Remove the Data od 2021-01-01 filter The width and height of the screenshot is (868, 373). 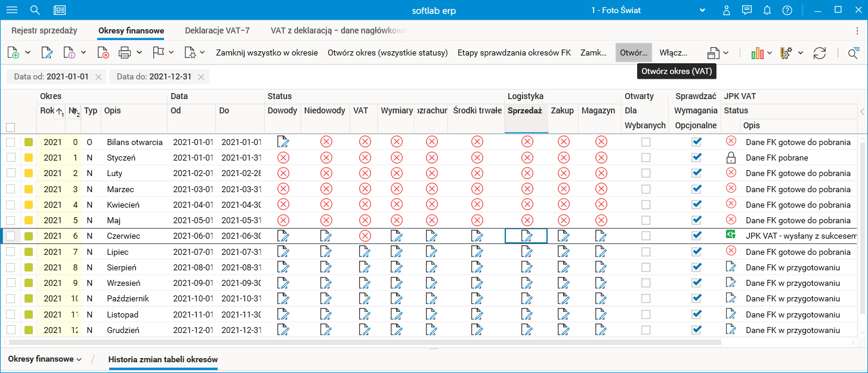[x=98, y=77]
